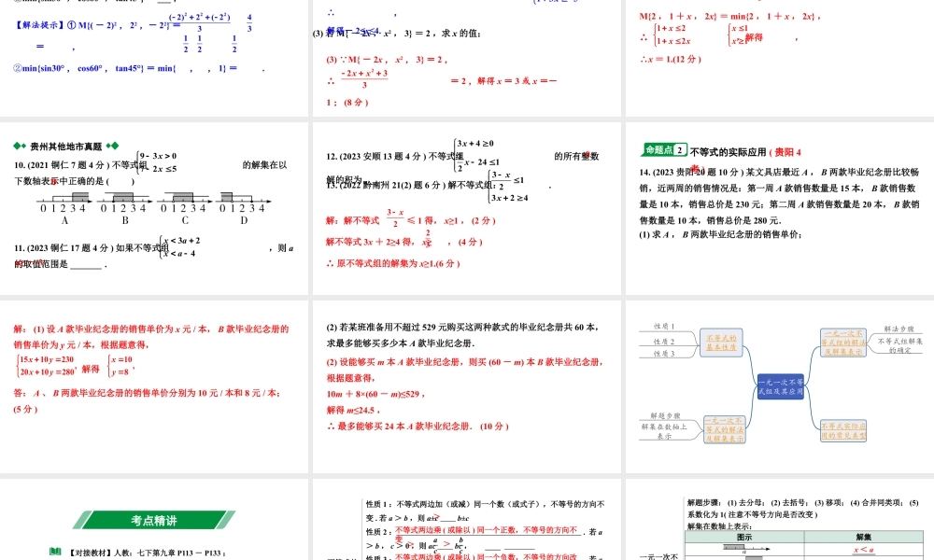Image resolution: width=934 pixels, height=560 pixels.
Task: Click the diamond icons after 贵州其他地市真题 heading
Action: pyautogui.click(x=112, y=145)
